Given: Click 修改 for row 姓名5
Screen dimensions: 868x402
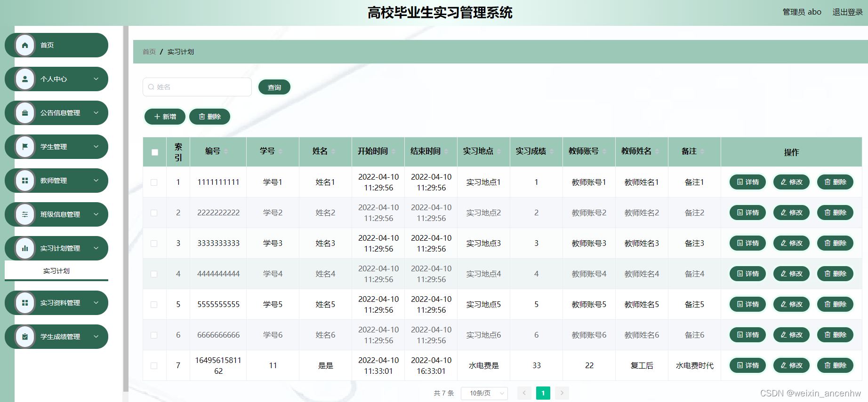Looking at the screenshot, I should tap(791, 304).
